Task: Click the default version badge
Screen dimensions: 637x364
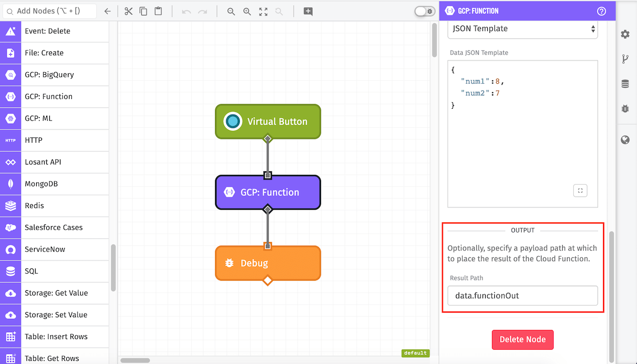Action: tap(415, 353)
